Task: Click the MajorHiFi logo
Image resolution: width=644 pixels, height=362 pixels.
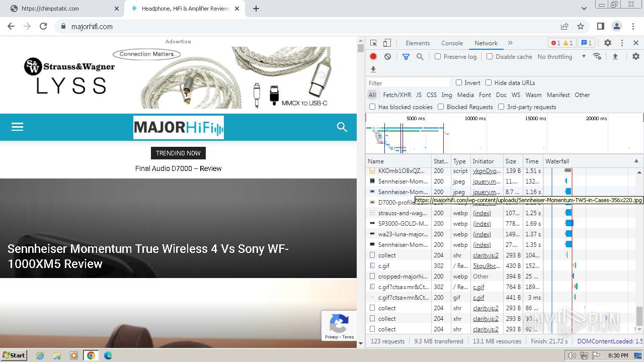Action: (x=179, y=128)
